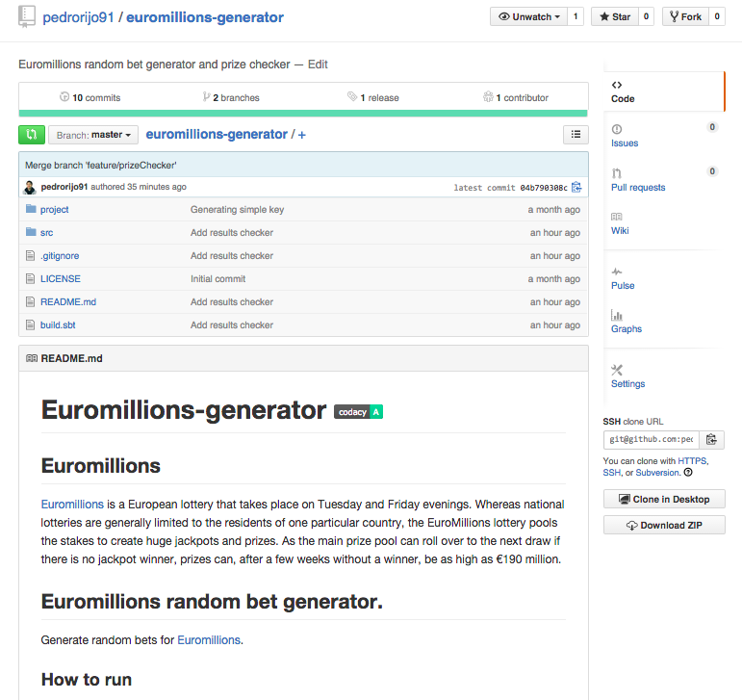Open the Pulse activity page
Viewport: 742px width, 700px height.
tap(623, 279)
